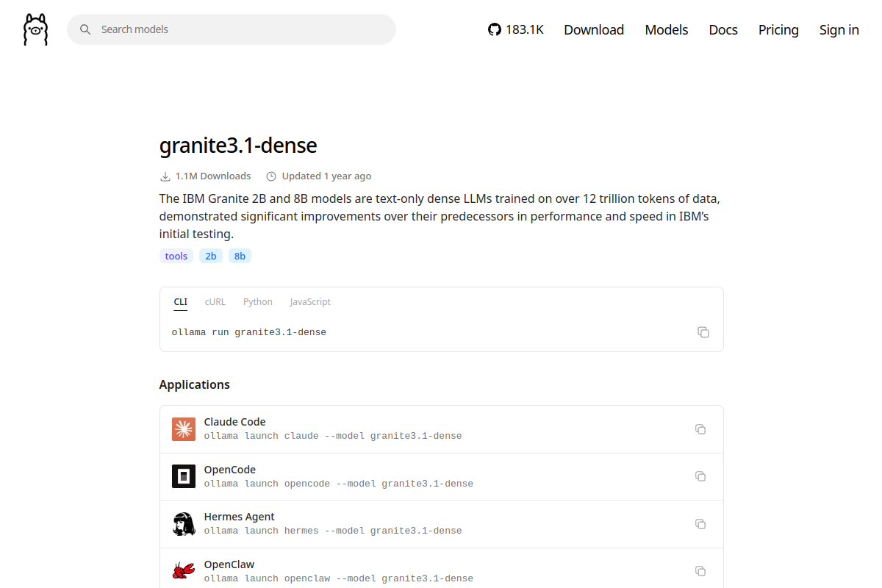Click the OpenClaw lobster icon

pos(184,571)
